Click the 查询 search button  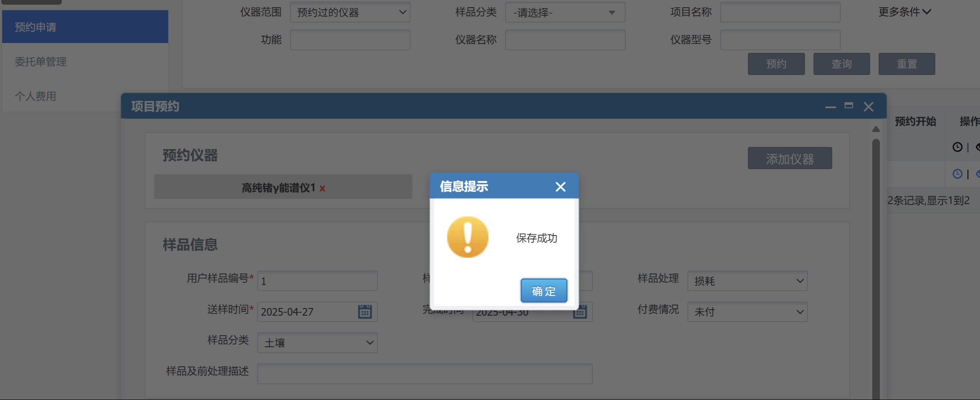coord(841,64)
